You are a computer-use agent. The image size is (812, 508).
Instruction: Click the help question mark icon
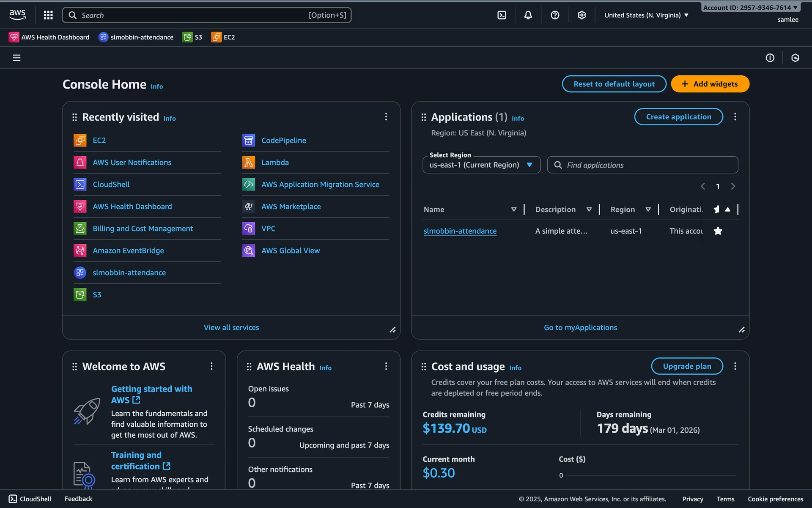pyautogui.click(x=555, y=15)
